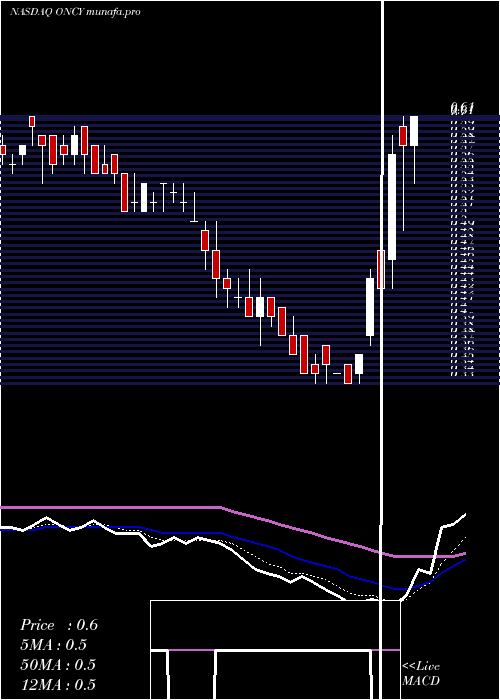Click the 'Price : 0.6' value
Viewport: 500px width, 700px height.
coord(59,625)
